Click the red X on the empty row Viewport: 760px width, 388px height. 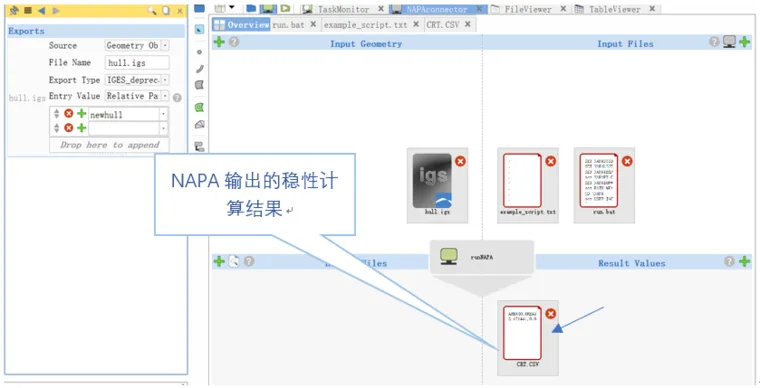[x=69, y=128]
